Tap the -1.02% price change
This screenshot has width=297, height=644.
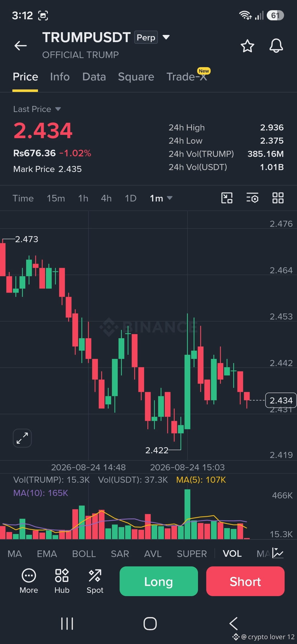pos(75,153)
